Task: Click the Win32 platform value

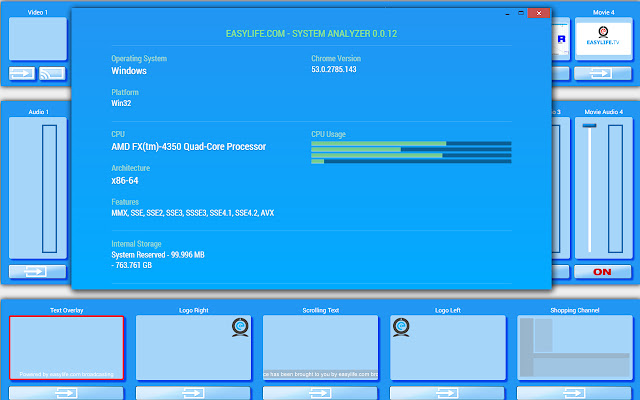Action: [121, 103]
